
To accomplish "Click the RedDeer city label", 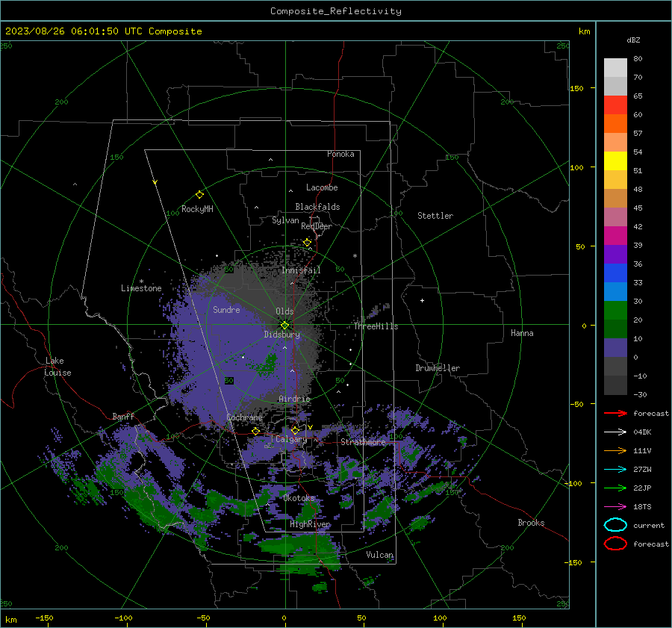I will (317, 226).
